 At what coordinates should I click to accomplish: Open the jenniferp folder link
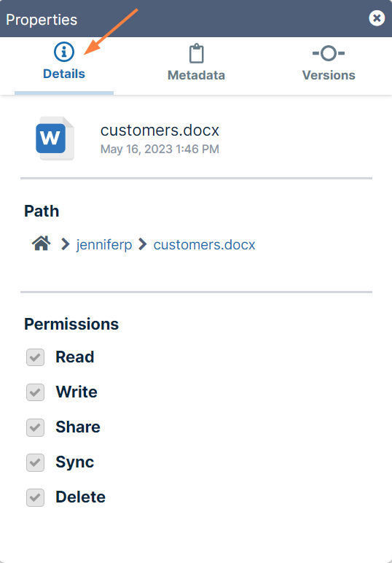[x=104, y=245]
